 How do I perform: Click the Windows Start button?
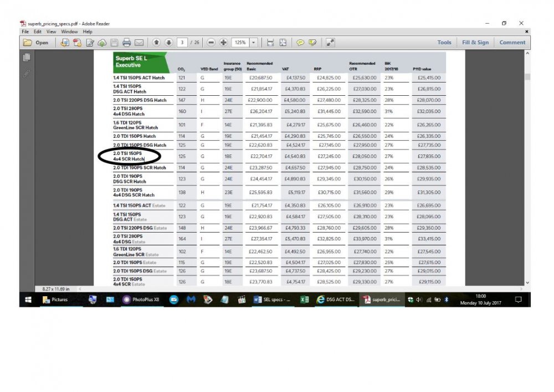pyautogui.click(x=28, y=300)
